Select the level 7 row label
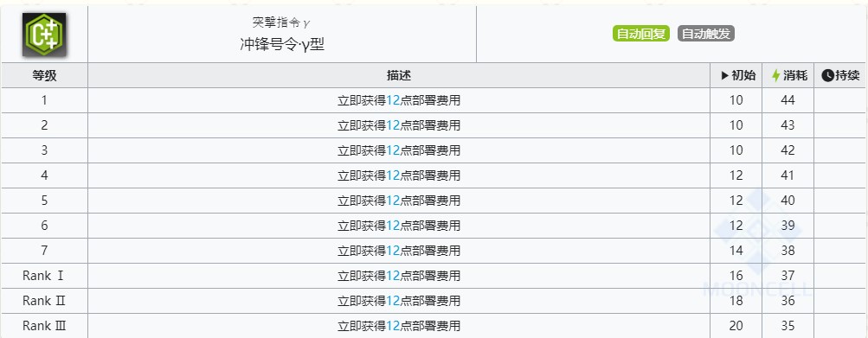Viewport: 868px width, 338px height. tap(44, 251)
